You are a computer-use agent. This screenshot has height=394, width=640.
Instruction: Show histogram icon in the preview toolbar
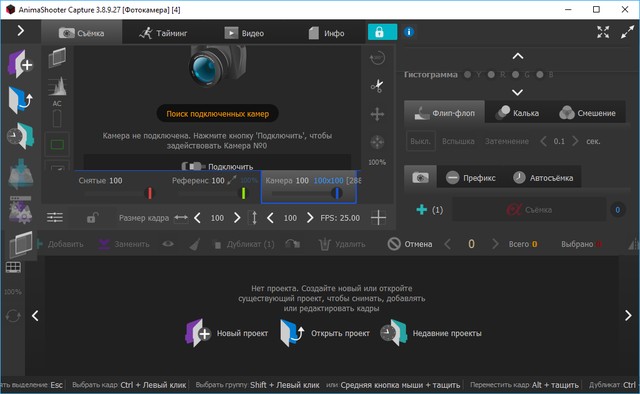pos(57,86)
